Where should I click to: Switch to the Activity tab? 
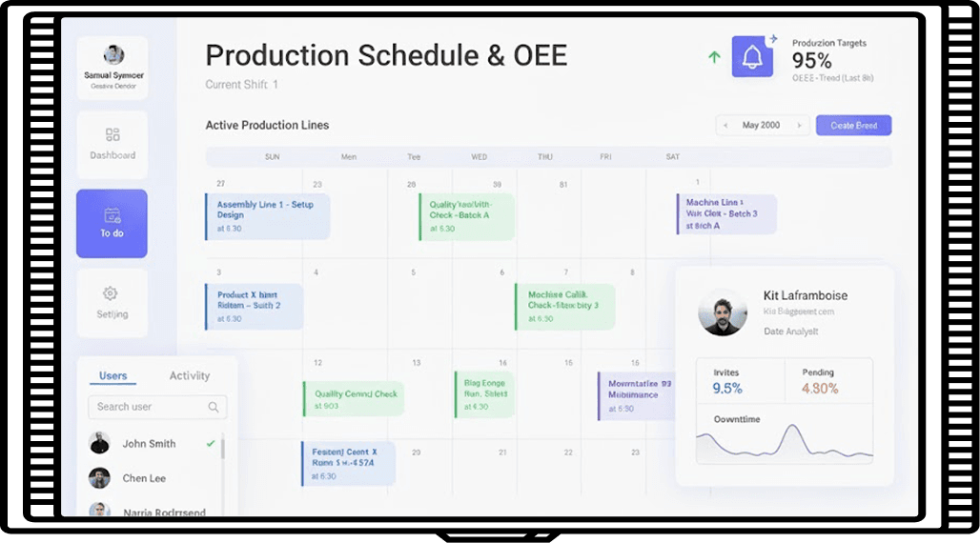190,375
